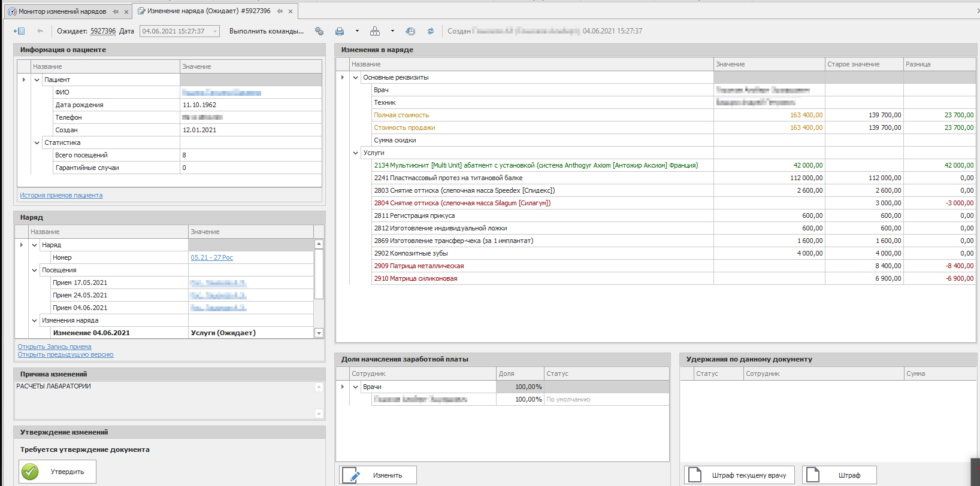The height and width of the screenshot is (486, 980).
Task: Collapse the Статистика node in patient info
Action: (x=37, y=142)
